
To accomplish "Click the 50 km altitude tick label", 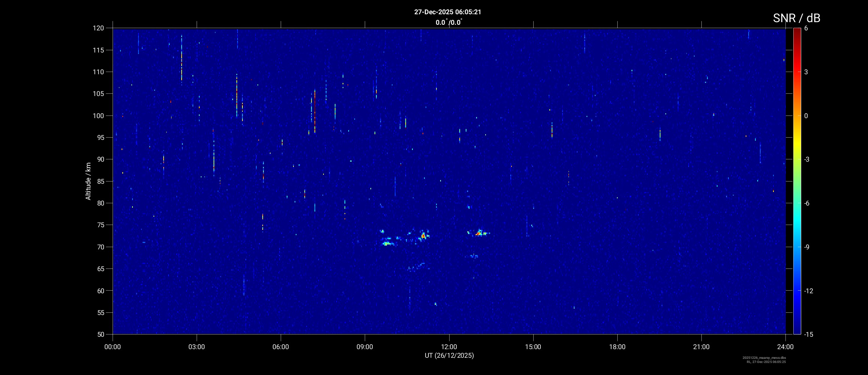I will coord(100,334).
